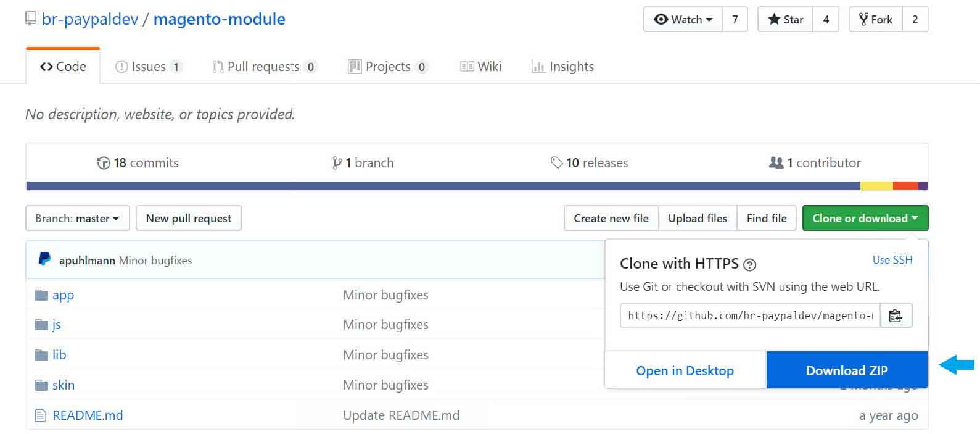Open the Projects tab
The height and width of the screenshot is (434, 980).
click(x=389, y=67)
